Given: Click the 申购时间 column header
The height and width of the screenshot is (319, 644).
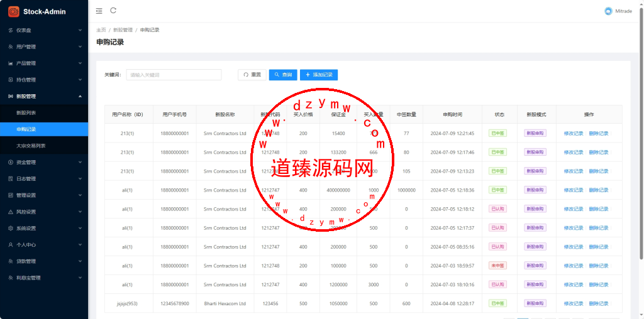Looking at the screenshot, I should point(452,114).
